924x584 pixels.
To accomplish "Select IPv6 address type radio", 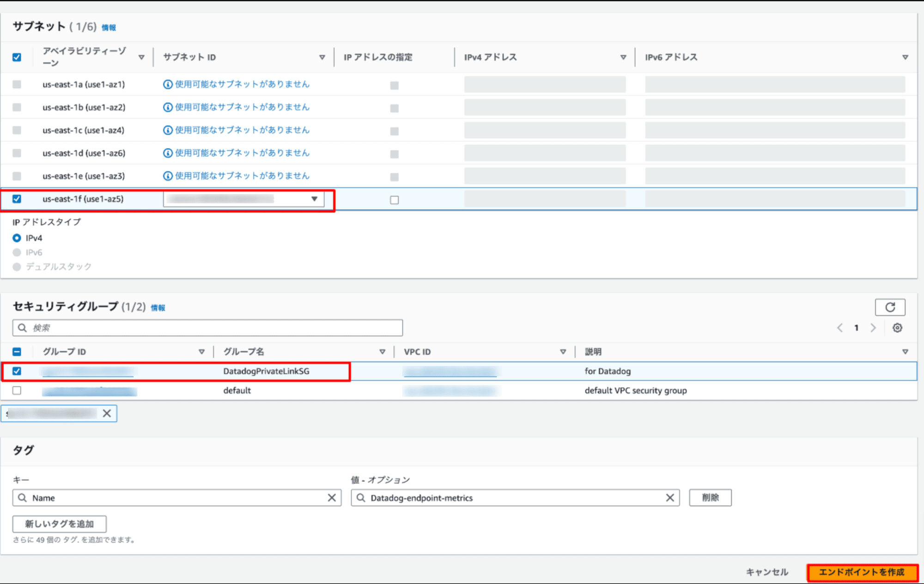I will pyautogui.click(x=17, y=252).
